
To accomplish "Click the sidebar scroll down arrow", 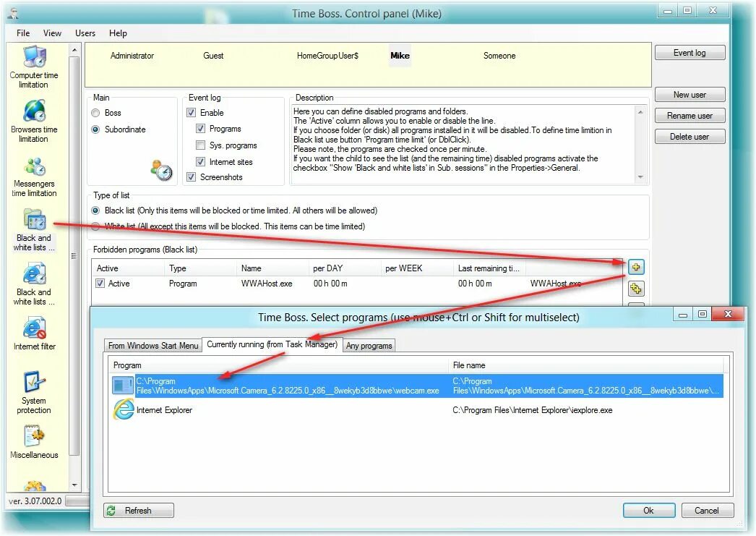I will [x=74, y=485].
